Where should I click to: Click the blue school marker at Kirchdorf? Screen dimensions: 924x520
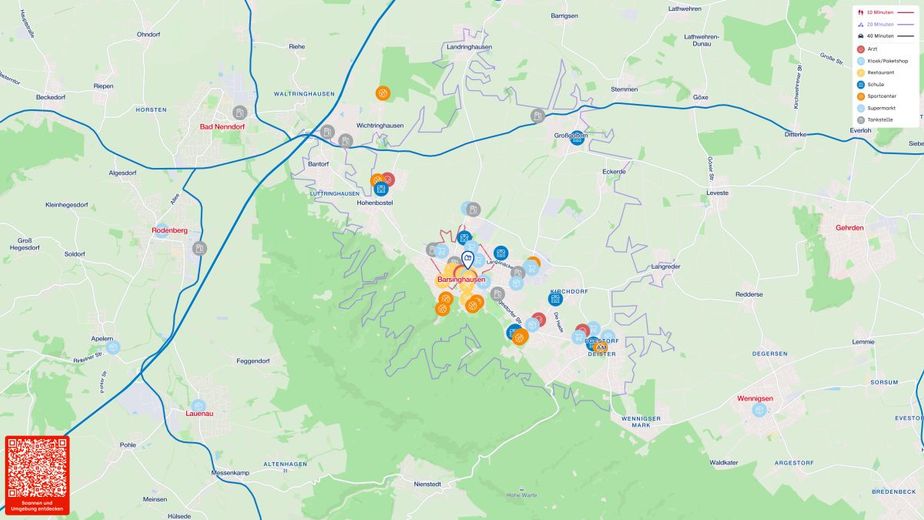pyautogui.click(x=555, y=299)
